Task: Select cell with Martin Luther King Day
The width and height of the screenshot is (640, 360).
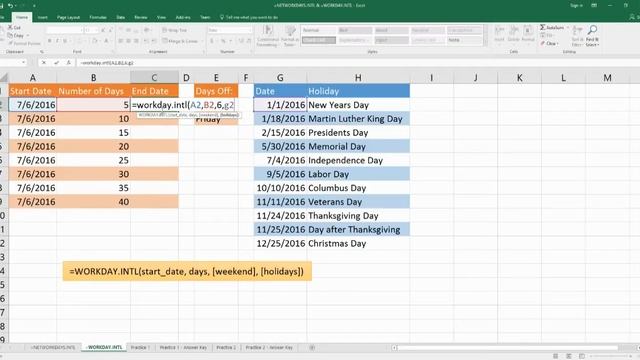Action: coord(358,119)
